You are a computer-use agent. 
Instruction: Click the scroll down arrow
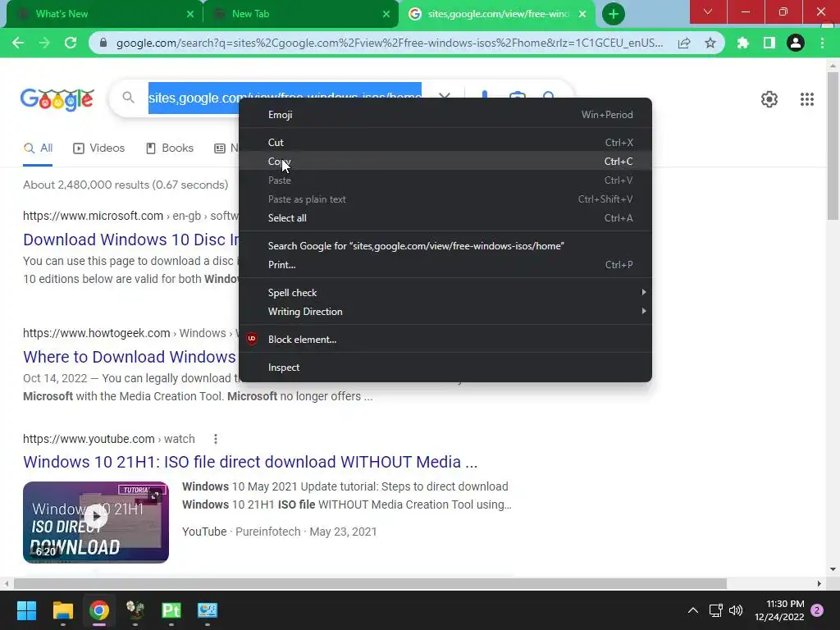tap(833, 569)
